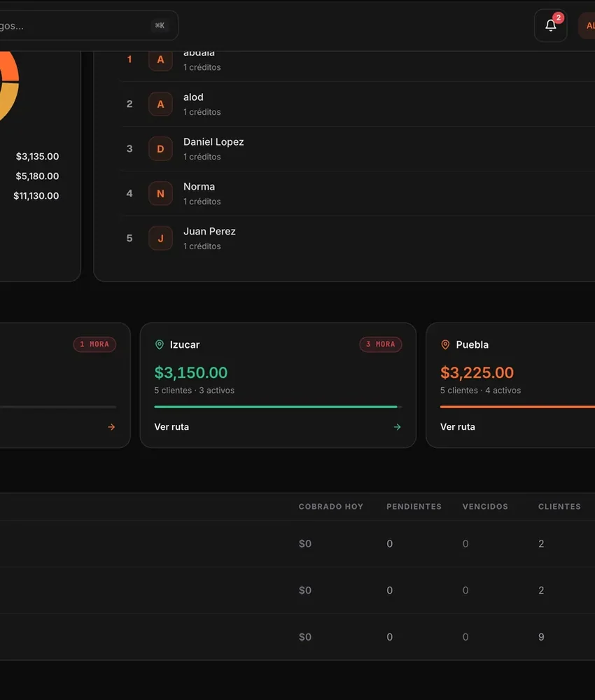The width and height of the screenshot is (595, 700).
Task: Select the D avatar for Daniel Lopez
Action: tap(161, 148)
